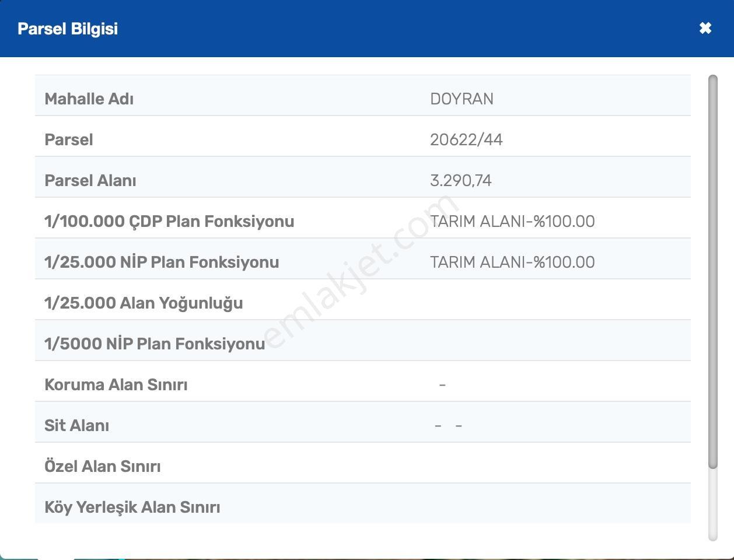Viewport: 734px width, 560px height.
Task: Select the area value 3.290,74
Action: point(460,180)
